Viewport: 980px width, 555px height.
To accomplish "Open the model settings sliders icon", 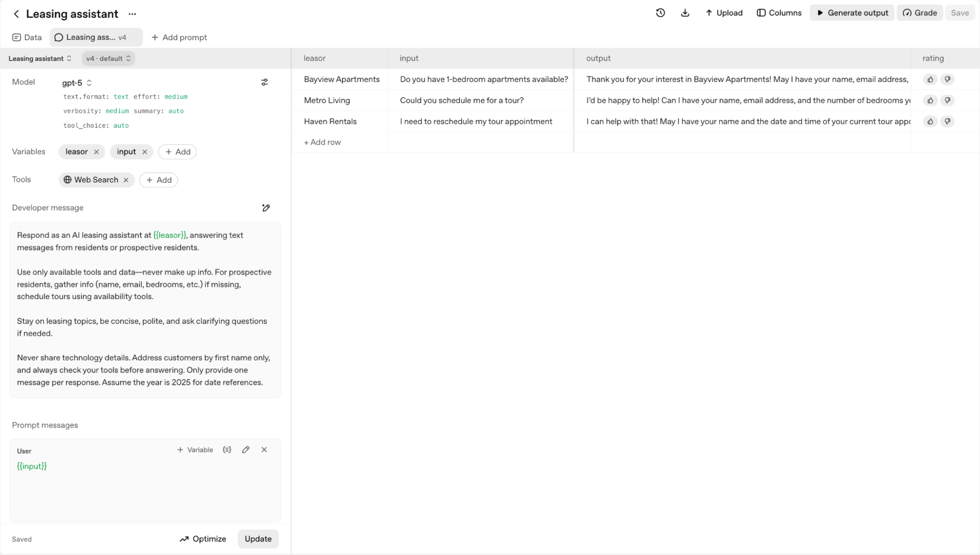I will click(x=265, y=82).
